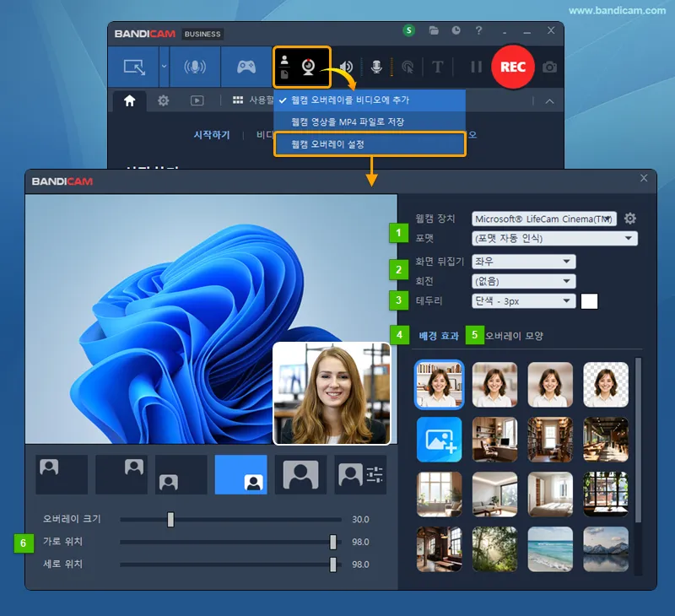Open the 회전 rotation dropdown
This screenshot has width=675, height=616.
coord(523,281)
